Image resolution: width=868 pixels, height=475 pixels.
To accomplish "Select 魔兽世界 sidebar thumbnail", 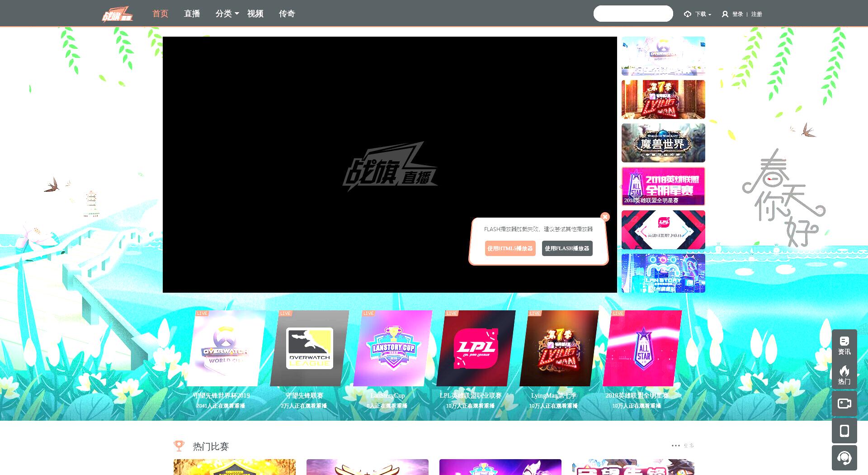I will pyautogui.click(x=663, y=143).
